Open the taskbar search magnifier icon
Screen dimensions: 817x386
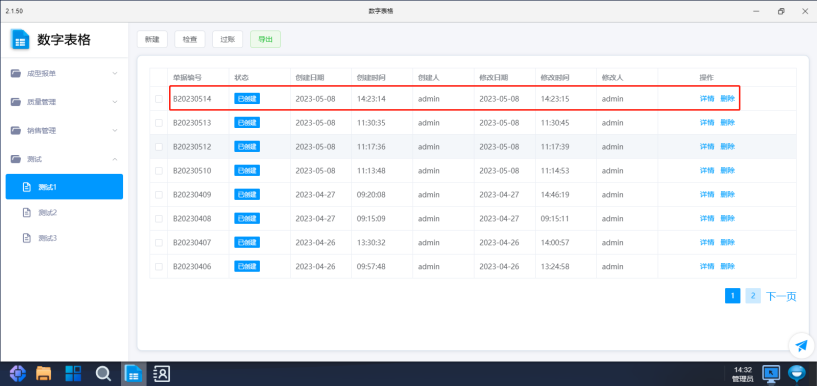point(103,373)
